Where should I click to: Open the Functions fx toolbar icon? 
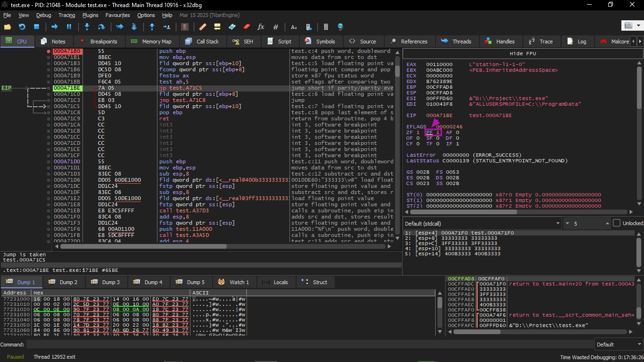tap(261, 27)
